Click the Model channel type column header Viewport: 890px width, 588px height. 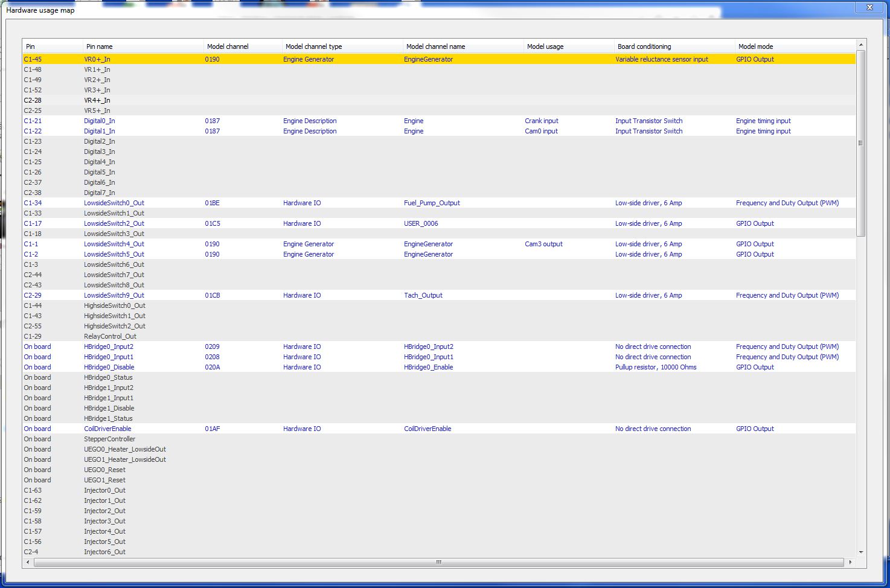[x=342, y=46]
